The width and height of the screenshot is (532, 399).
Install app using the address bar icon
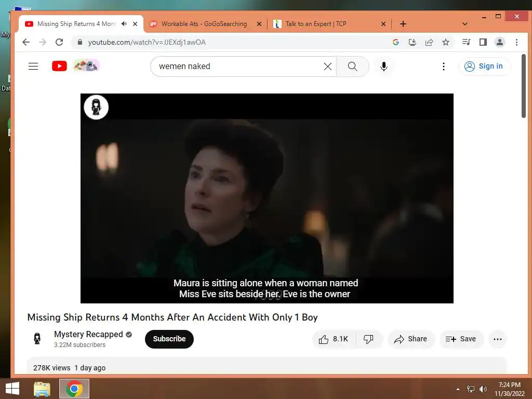[x=412, y=42]
